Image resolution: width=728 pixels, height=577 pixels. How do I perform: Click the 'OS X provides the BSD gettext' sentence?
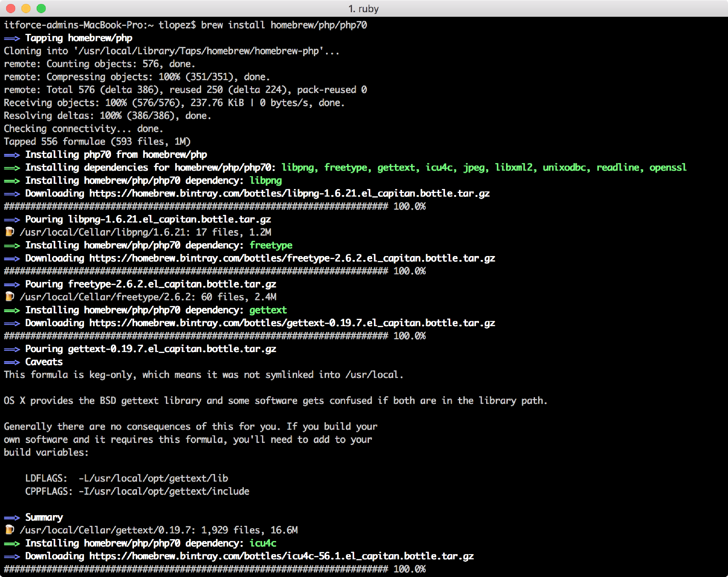click(x=275, y=401)
